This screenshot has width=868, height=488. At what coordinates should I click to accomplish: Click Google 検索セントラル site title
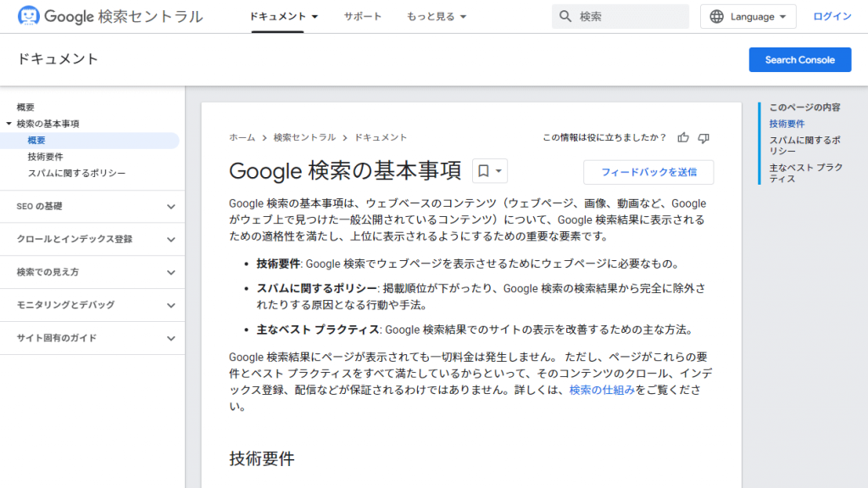124,17
